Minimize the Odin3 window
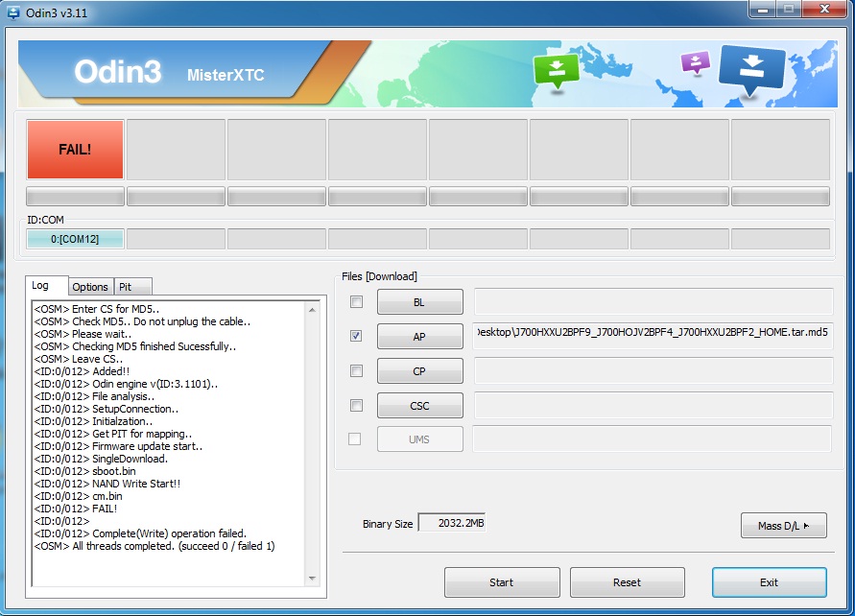This screenshot has width=855, height=616. pos(762,10)
